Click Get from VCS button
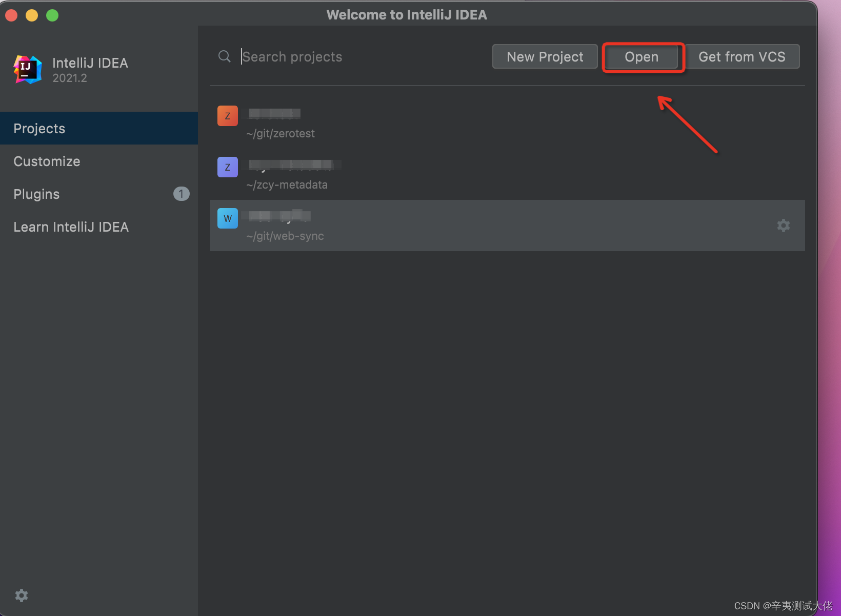 pyautogui.click(x=742, y=56)
